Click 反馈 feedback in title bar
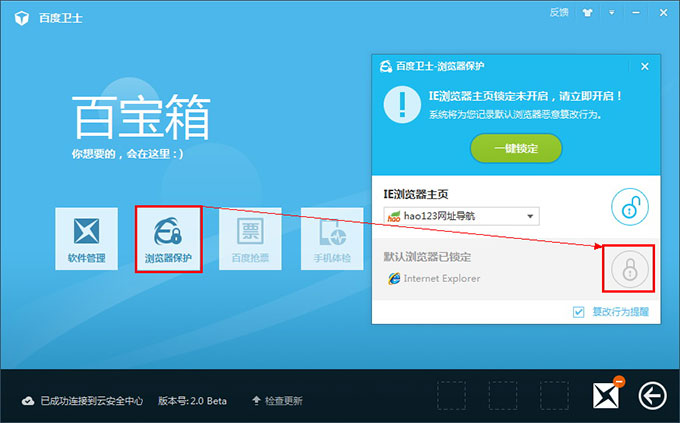This screenshot has width=680, height=423. tap(559, 13)
